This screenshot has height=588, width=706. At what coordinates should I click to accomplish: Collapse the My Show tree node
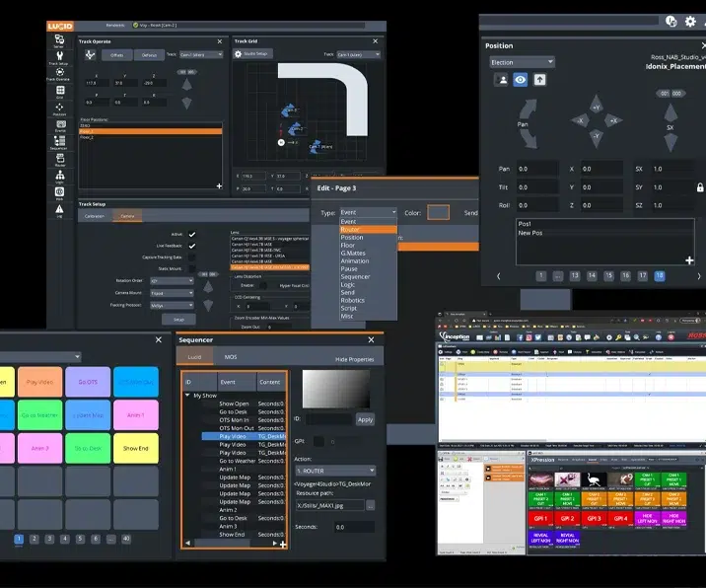point(187,396)
